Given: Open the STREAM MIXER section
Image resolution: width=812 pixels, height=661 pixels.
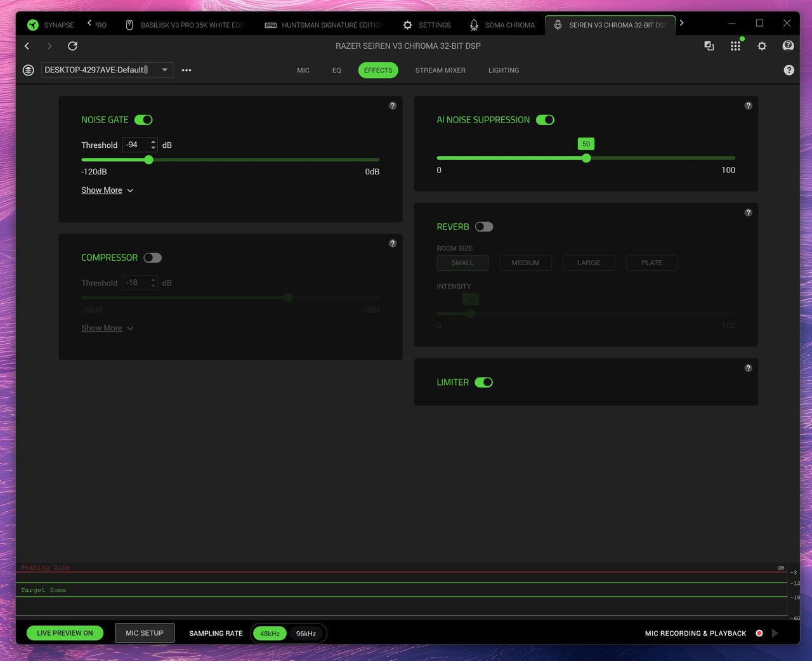Looking at the screenshot, I should point(440,70).
